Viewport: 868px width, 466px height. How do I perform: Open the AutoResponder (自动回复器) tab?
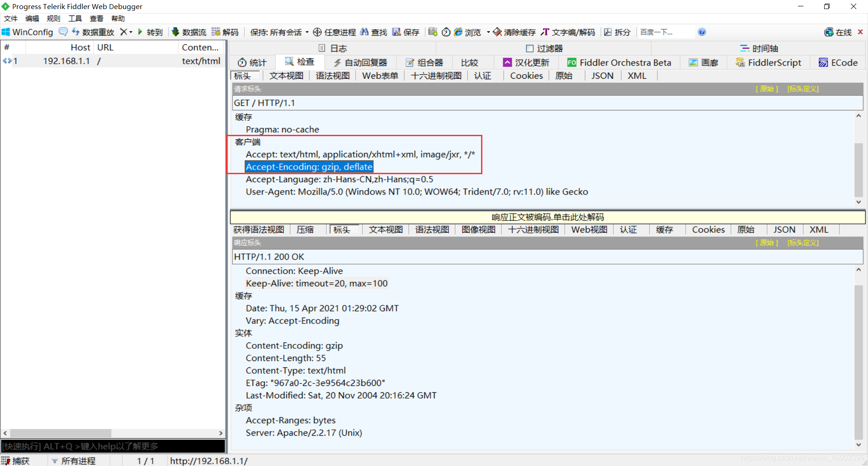pyautogui.click(x=360, y=62)
